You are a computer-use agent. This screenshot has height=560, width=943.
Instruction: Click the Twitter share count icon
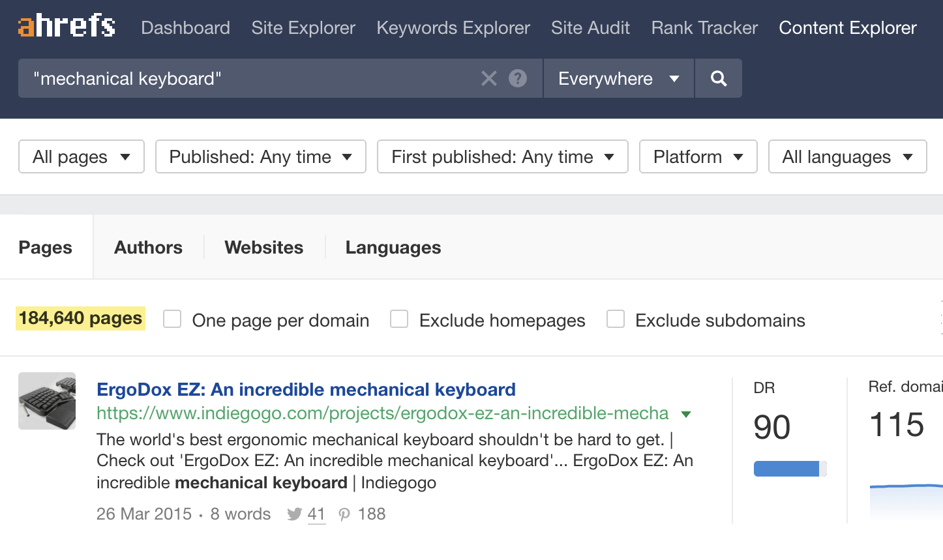(295, 514)
